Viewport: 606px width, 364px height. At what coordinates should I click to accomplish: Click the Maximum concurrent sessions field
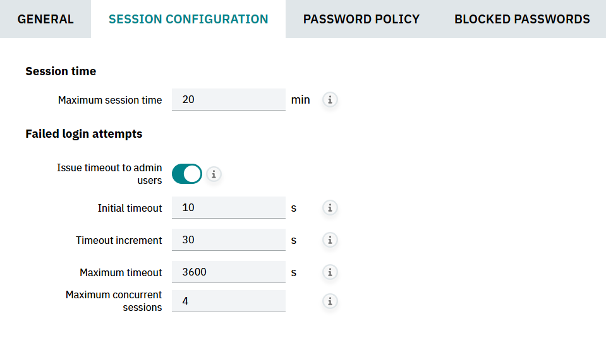(x=228, y=301)
